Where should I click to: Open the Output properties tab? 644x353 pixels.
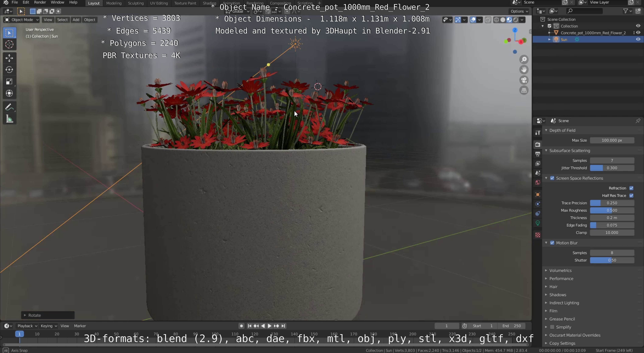pos(538,154)
